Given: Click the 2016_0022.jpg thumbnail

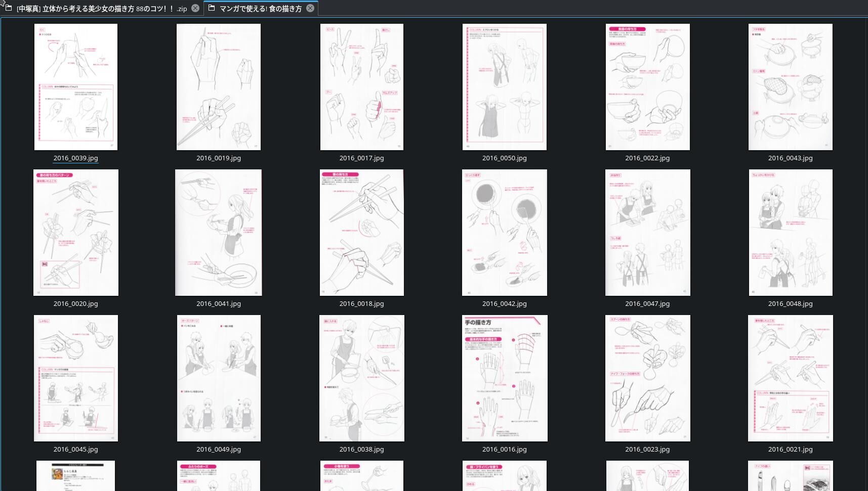Looking at the screenshot, I should coord(647,87).
